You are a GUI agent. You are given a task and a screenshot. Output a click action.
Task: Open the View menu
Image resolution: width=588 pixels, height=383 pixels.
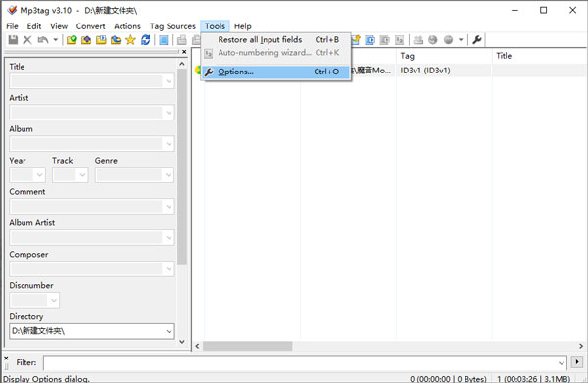point(59,26)
